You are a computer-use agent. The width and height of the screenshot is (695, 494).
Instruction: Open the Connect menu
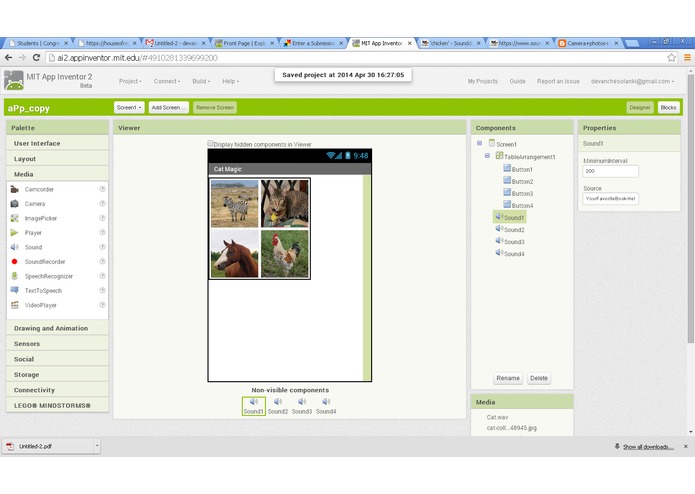click(x=167, y=82)
